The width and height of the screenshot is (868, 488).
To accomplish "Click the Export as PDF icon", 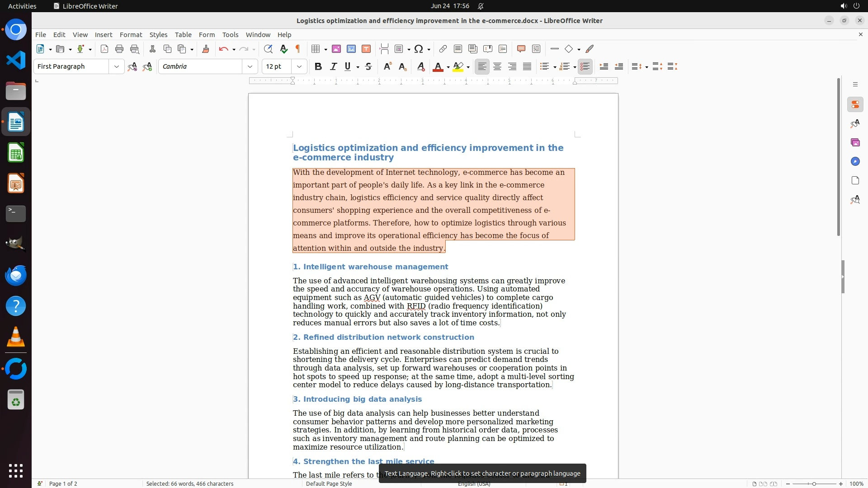I will pos(104,49).
